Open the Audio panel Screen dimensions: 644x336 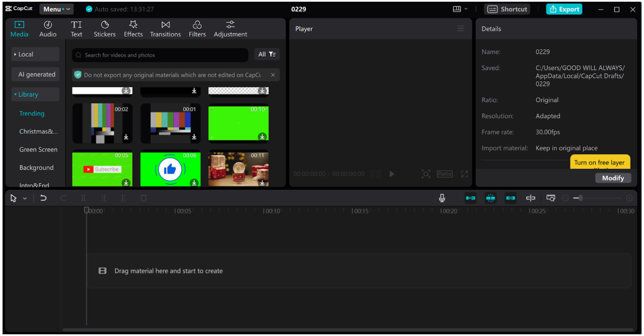click(x=48, y=28)
